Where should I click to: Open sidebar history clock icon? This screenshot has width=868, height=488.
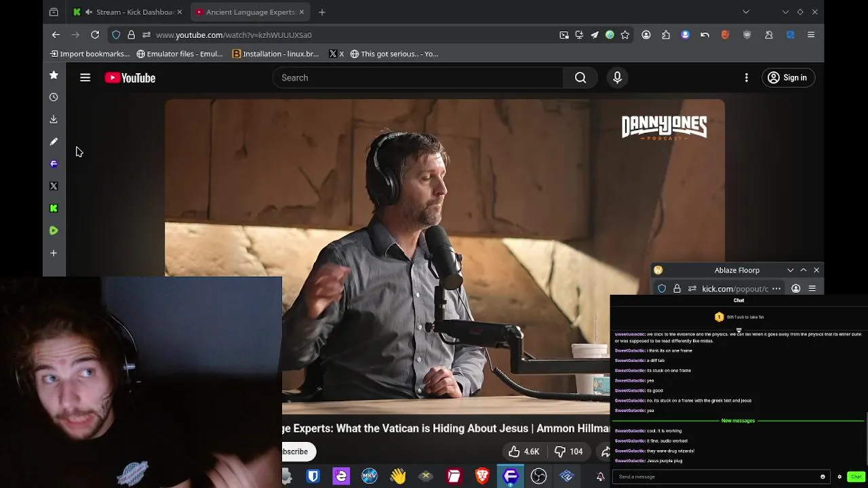[54, 97]
